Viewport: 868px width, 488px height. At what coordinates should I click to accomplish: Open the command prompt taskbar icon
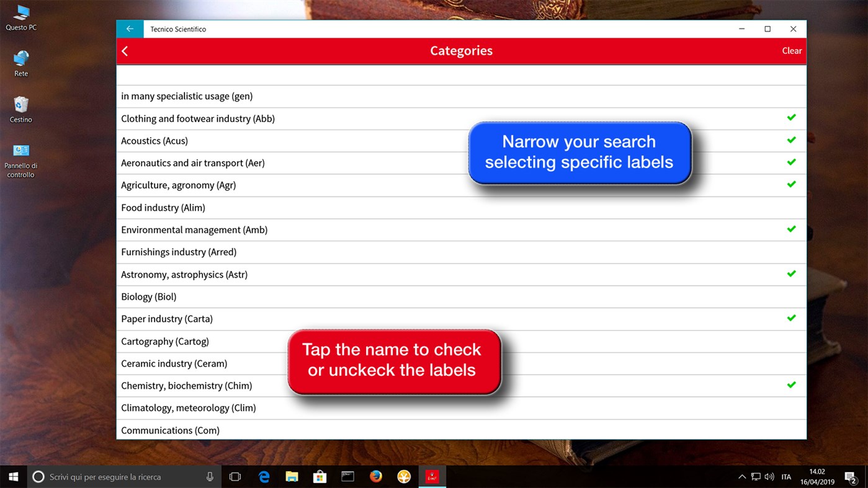tap(347, 476)
